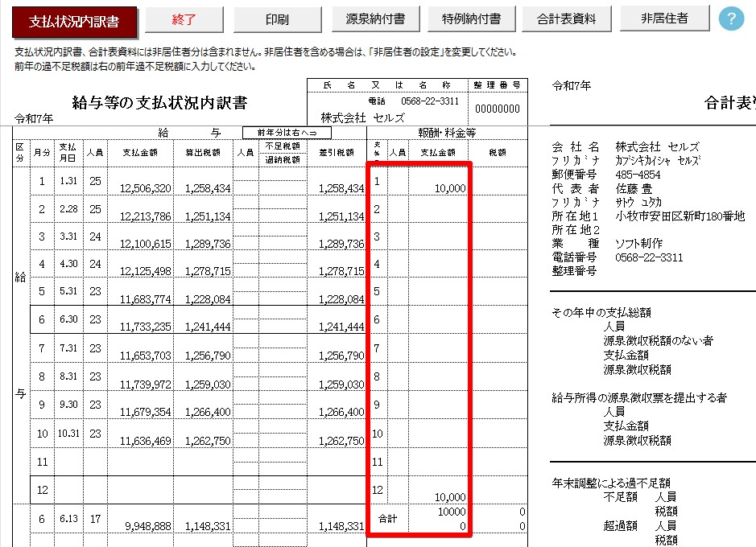Select June bonus payment amount 9,948,888
Image resolution: width=756 pixels, height=547 pixels.
coord(141,525)
